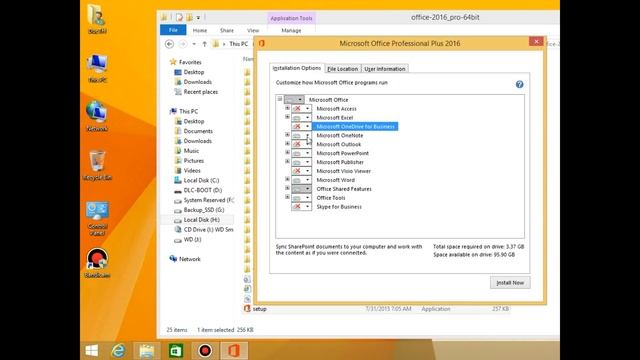This screenshot has width=640, height=360.
Task: Select Recent places in Explorer sidebar
Action: pos(200,92)
